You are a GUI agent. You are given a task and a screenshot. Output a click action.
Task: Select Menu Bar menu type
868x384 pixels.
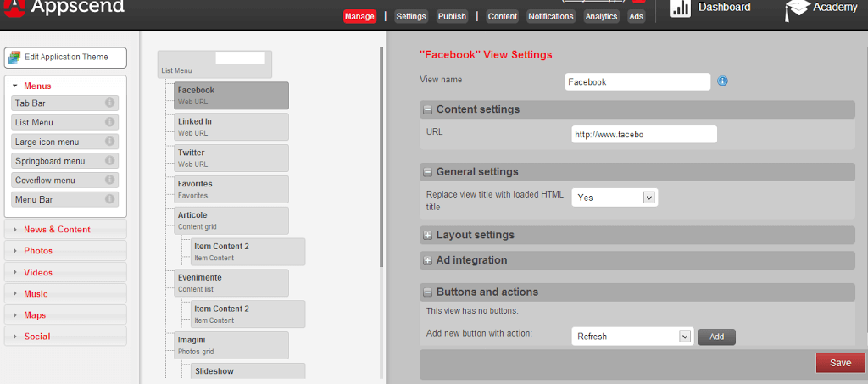point(64,199)
